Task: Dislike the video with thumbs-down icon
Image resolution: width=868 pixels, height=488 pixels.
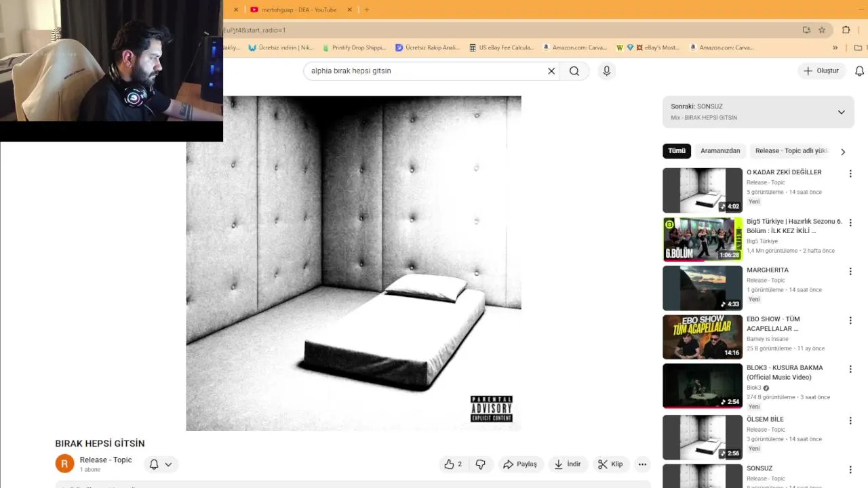Action: pos(480,464)
